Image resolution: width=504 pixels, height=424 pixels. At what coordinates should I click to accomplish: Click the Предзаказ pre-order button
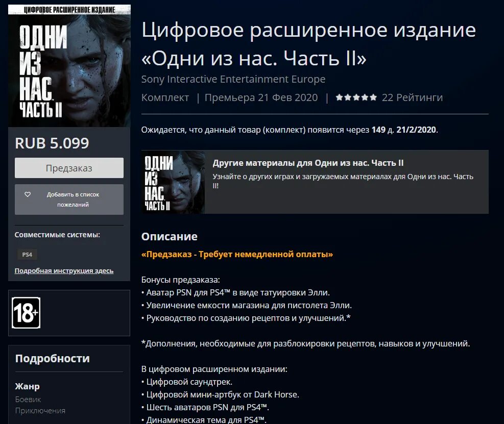click(69, 168)
